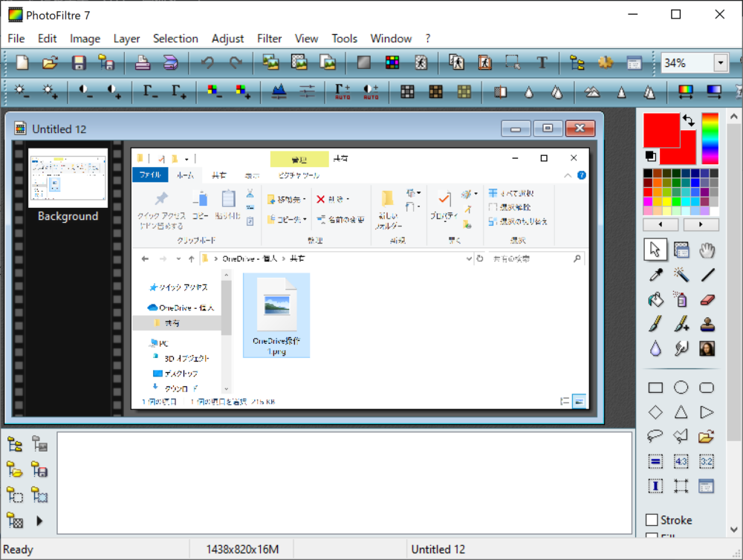Minimize the Untitled 12 document window
The image size is (743, 560).
pyautogui.click(x=516, y=128)
